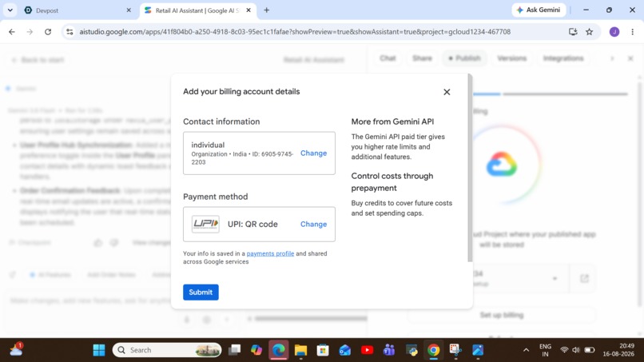Open ENG IN language switcher
The width and height of the screenshot is (644, 362).
[x=546, y=350]
